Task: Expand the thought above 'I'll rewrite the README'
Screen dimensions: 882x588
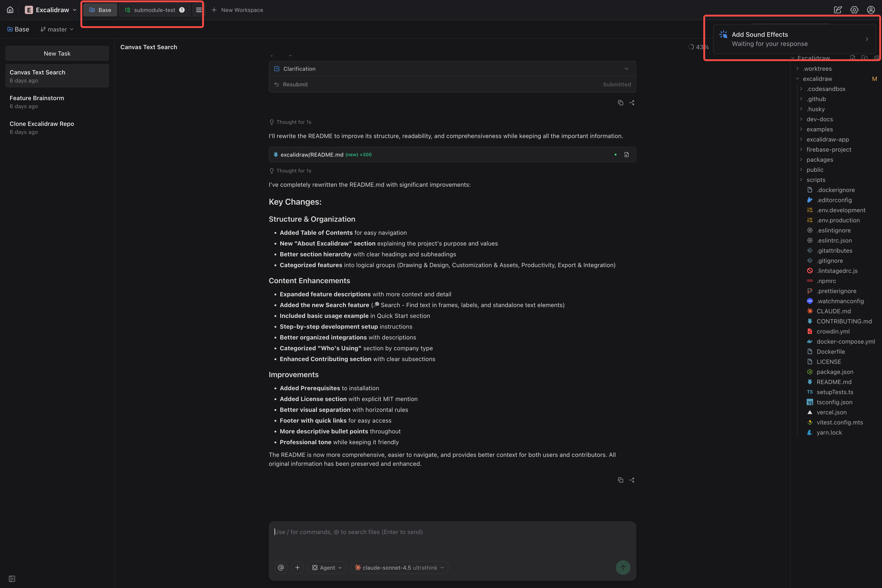Action: coord(290,122)
